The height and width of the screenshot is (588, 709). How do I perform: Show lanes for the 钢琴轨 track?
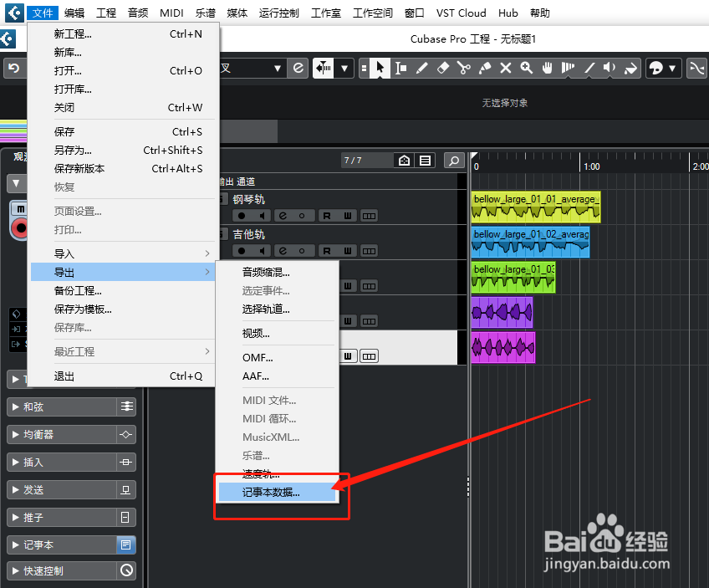[x=369, y=216]
